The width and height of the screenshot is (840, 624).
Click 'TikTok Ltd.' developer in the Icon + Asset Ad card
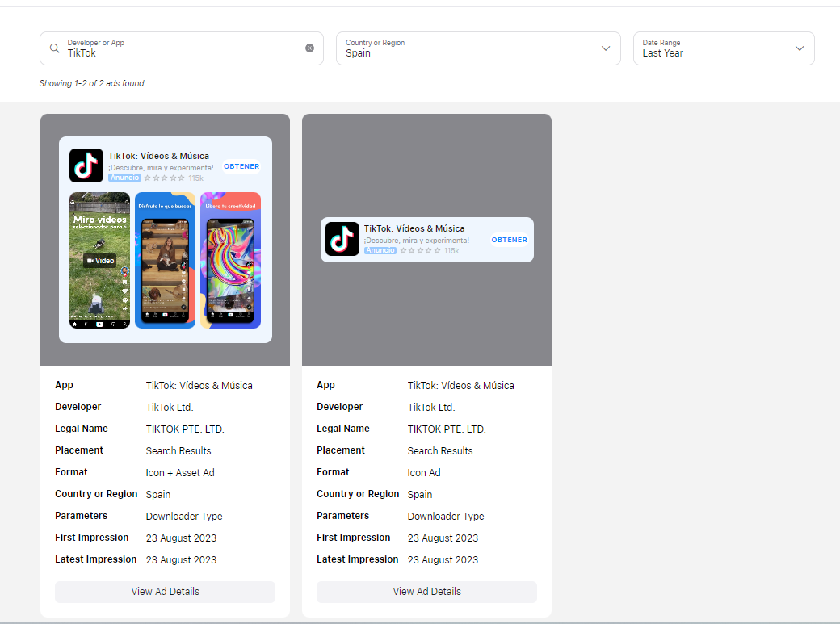click(x=170, y=408)
